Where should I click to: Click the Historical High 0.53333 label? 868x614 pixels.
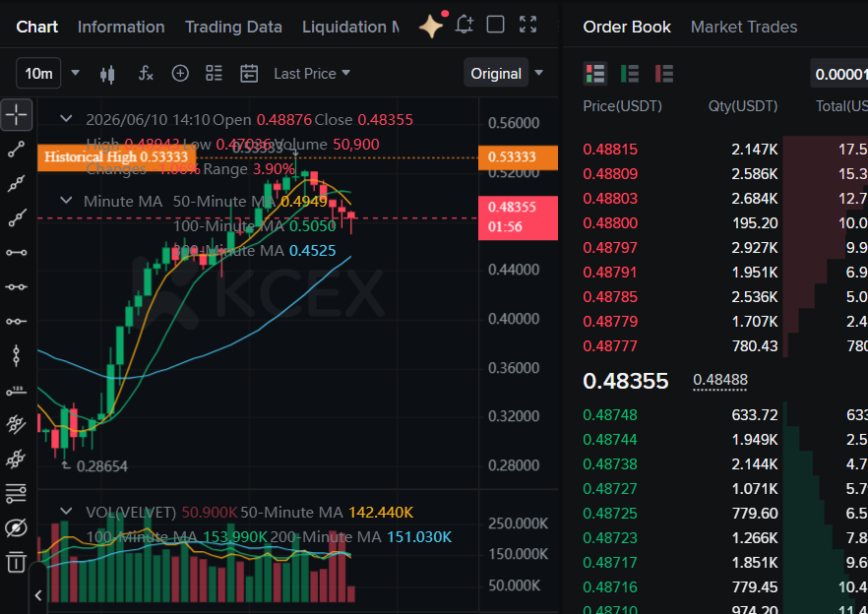[116, 156]
